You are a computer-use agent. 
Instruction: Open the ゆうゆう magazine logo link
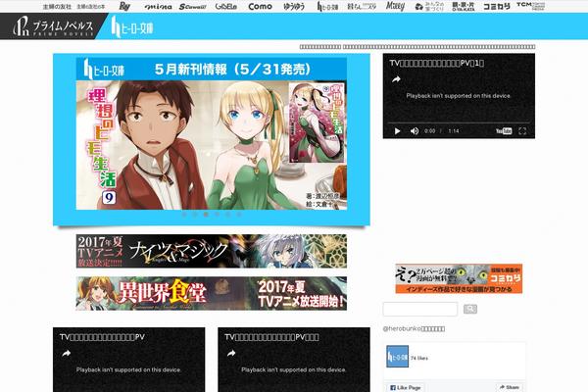[x=294, y=7]
